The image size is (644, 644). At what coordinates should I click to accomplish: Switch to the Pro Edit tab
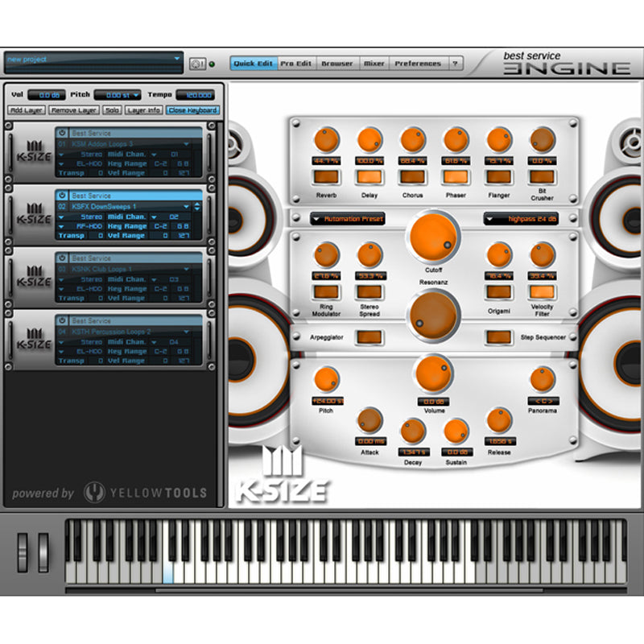click(x=297, y=63)
